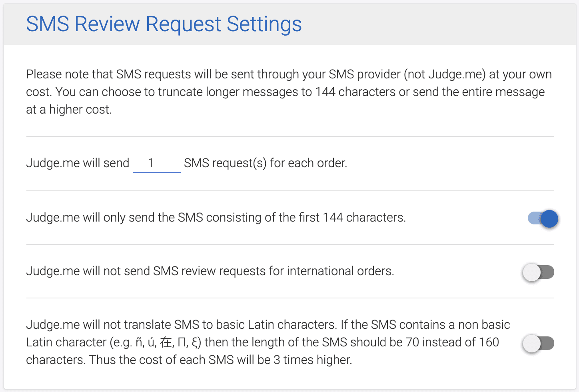The width and height of the screenshot is (579, 392).
Task: Click the white knob of the Latin translation switch
Action: point(532,344)
